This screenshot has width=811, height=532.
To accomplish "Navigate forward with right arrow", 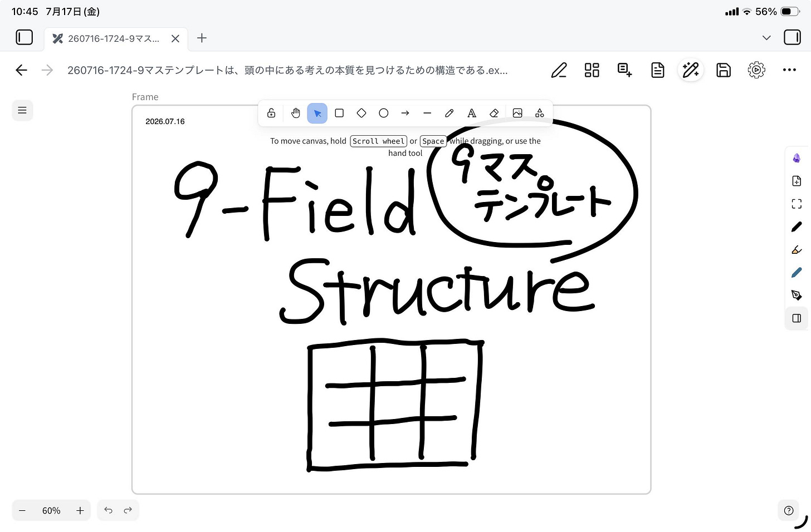I will click(47, 70).
